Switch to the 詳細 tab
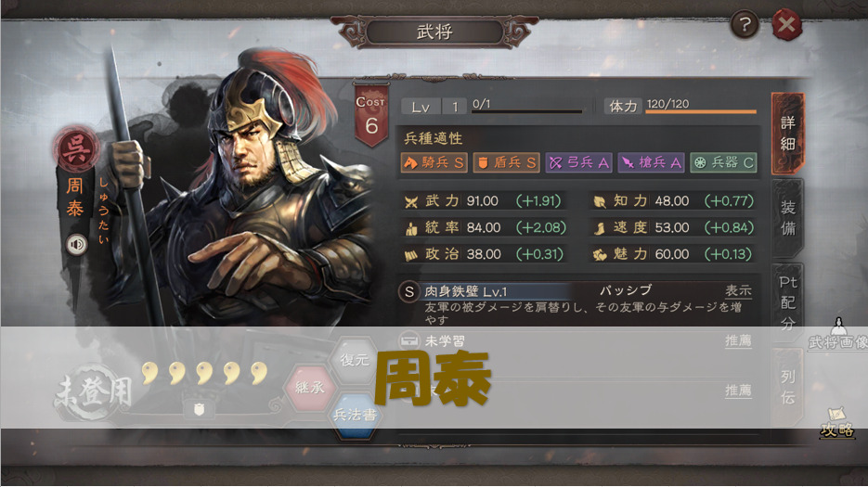The height and width of the screenshot is (487, 868). click(x=788, y=134)
